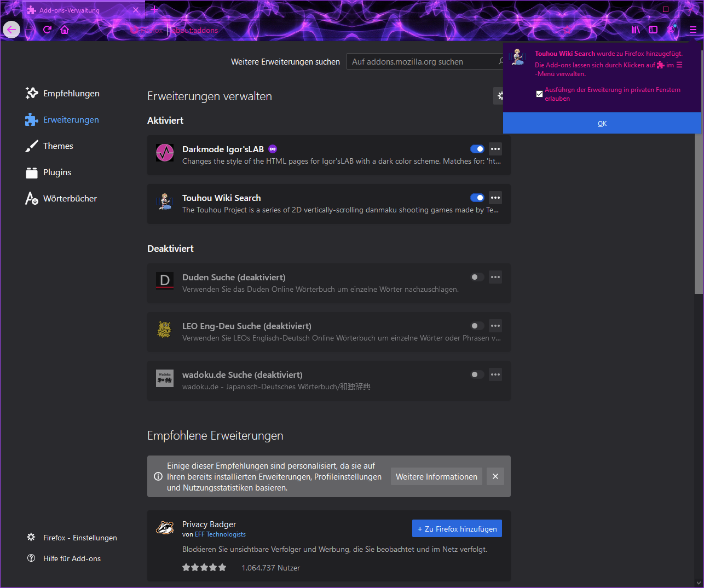
Task: Open wadoku.de Suche (deaktiviert) details
Action: [x=242, y=374]
